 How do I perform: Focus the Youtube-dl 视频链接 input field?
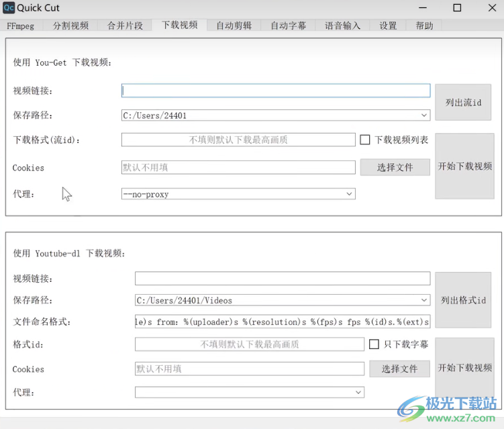[x=283, y=279]
